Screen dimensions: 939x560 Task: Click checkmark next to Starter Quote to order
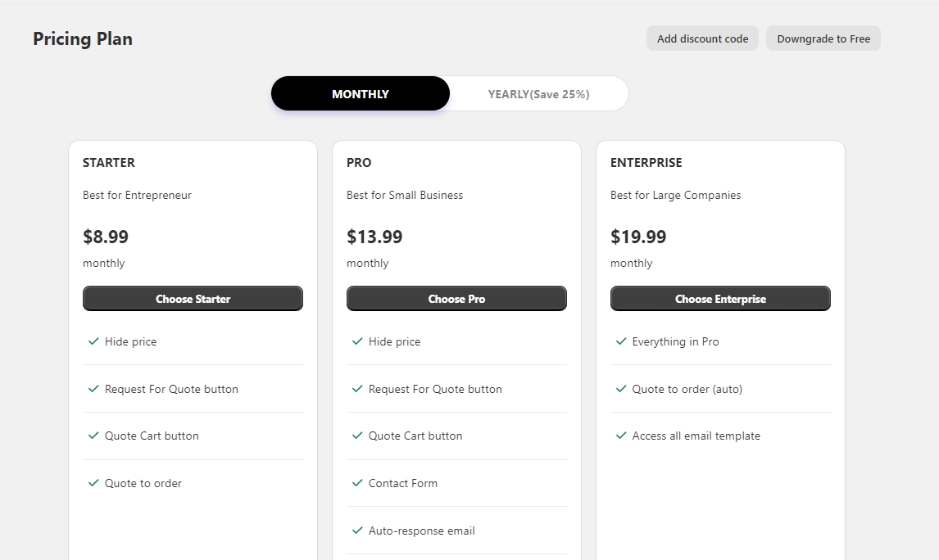[x=93, y=483]
